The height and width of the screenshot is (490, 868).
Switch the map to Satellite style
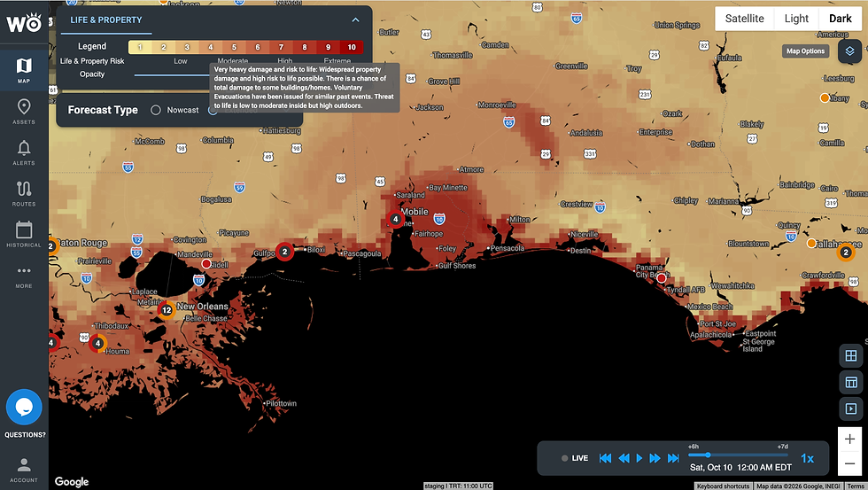pyautogui.click(x=744, y=19)
